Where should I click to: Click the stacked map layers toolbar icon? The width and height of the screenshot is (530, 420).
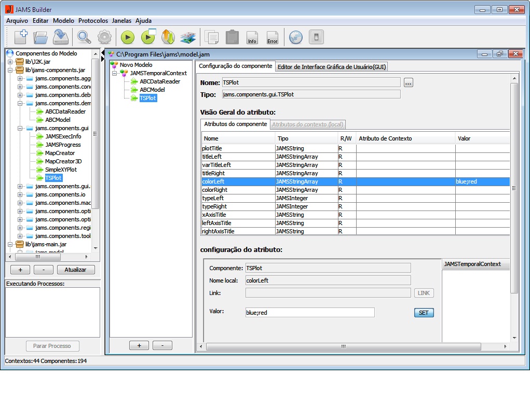pos(187,37)
